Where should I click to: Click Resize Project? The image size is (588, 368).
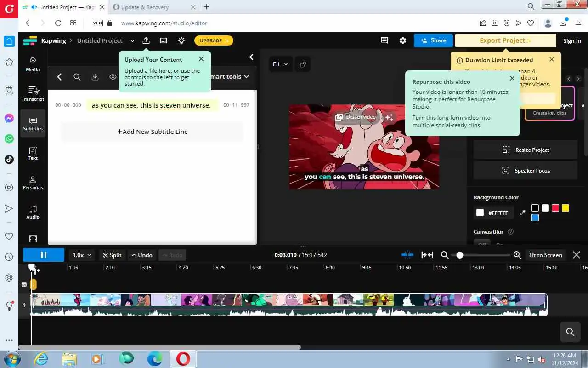526,150
